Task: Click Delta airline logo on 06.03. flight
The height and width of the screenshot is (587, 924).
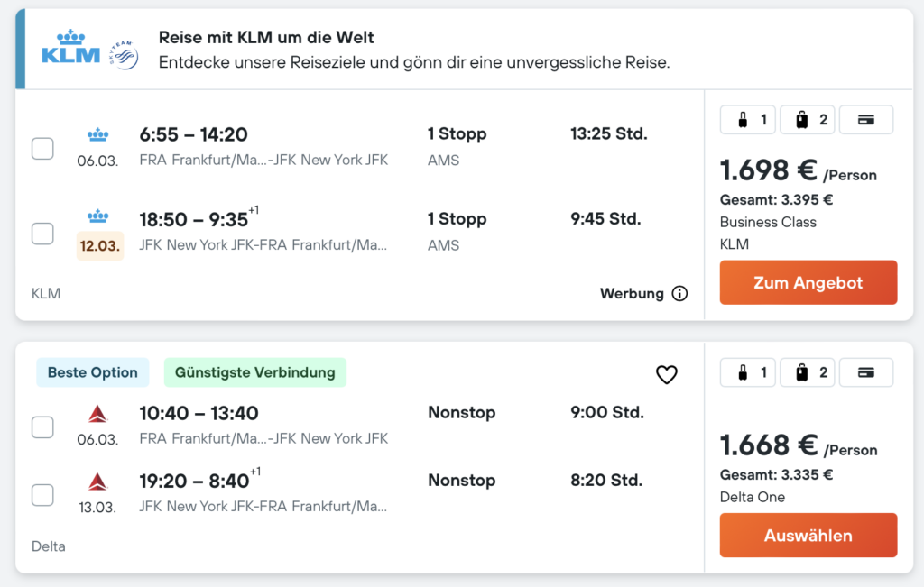Action: 97,414
